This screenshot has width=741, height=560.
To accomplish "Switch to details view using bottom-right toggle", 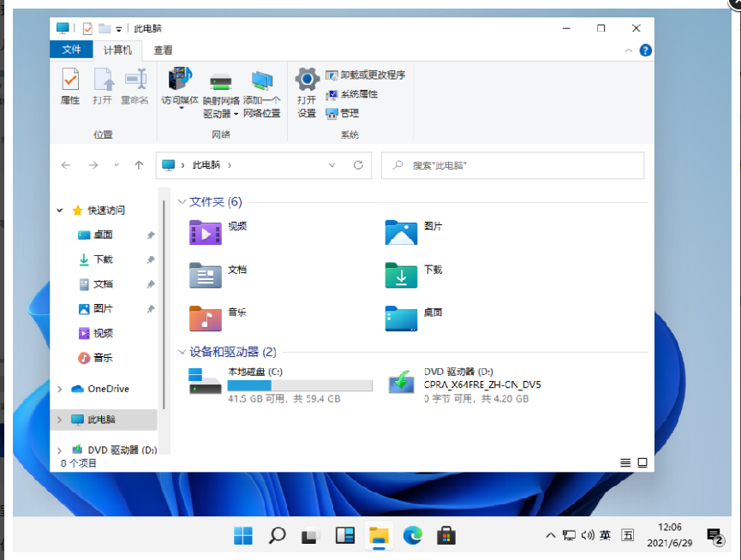I will pos(624,462).
